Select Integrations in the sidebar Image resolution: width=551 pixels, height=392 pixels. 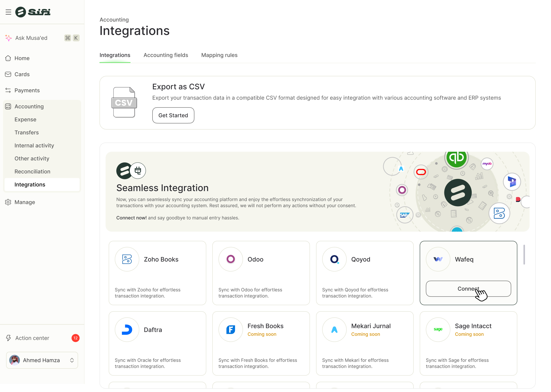[x=42, y=185]
